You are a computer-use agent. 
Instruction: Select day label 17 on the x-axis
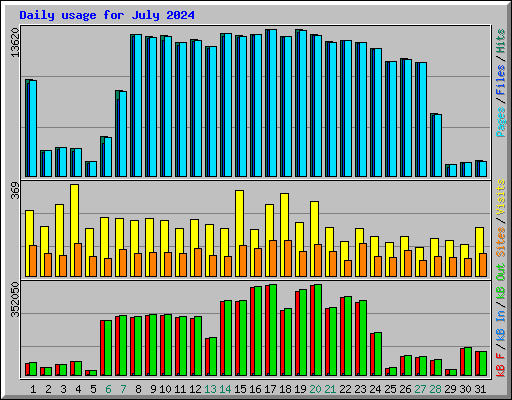(x=270, y=389)
